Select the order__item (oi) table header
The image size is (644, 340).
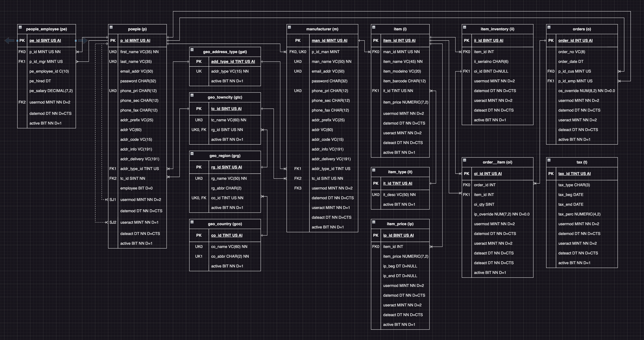497,162
